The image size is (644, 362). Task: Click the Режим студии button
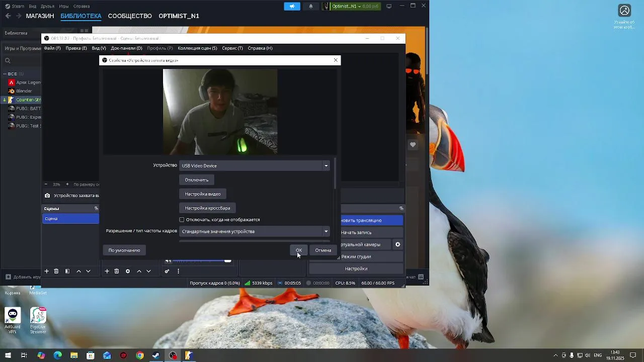point(372,256)
